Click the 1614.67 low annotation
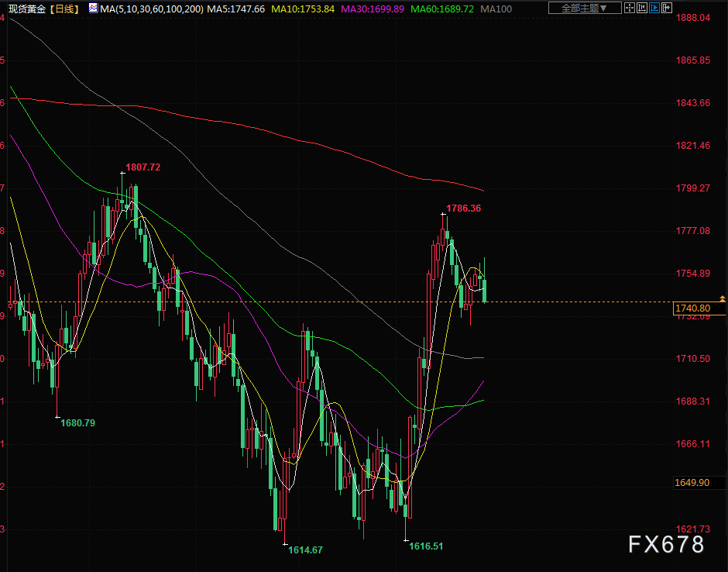Screen dimensions: 728x572 point(305,550)
